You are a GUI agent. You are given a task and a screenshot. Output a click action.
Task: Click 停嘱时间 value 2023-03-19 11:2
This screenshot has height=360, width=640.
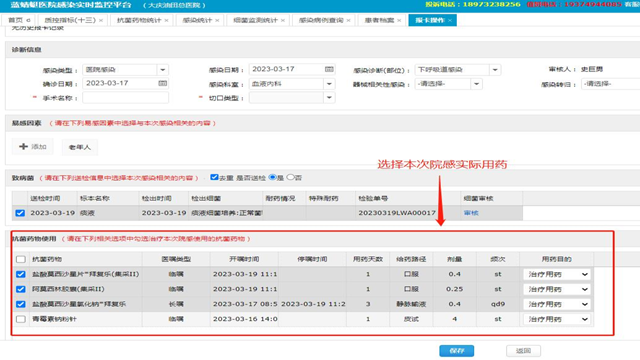313,304
